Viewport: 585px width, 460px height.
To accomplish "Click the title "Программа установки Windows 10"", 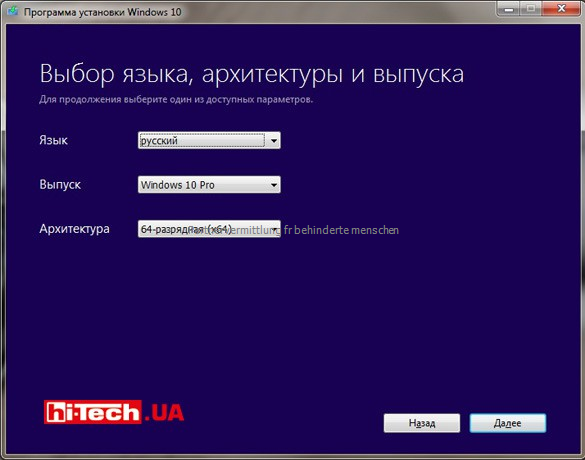I will [x=103, y=12].
